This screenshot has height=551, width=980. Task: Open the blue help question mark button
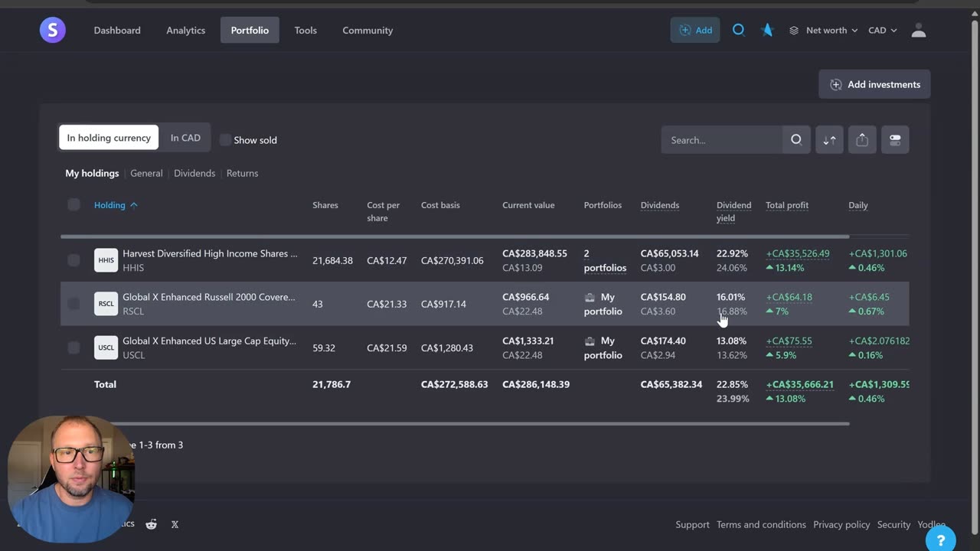(x=940, y=540)
